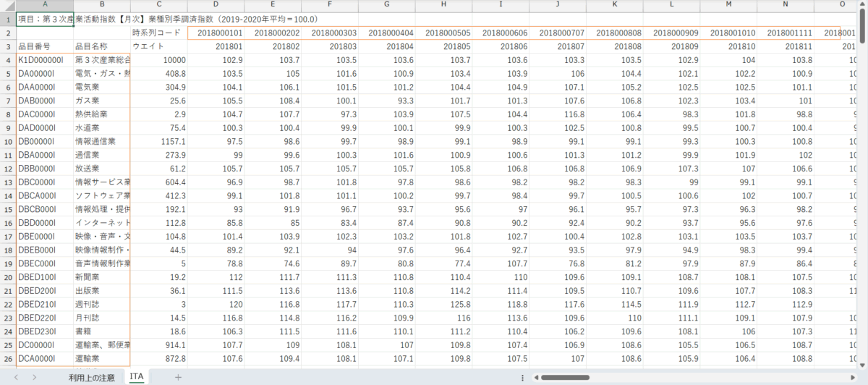The width and height of the screenshot is (868, 385).
Task: Click cell A1 containing 項目 title
Action: (43, 19)
